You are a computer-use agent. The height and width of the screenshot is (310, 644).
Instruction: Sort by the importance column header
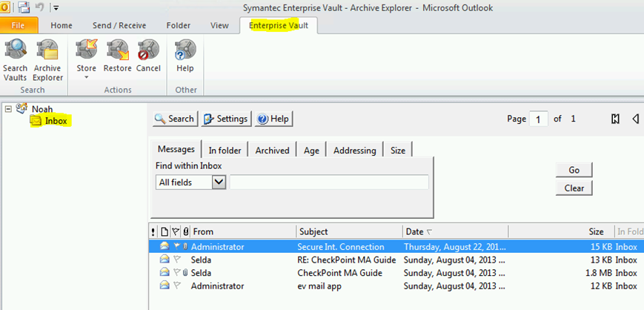(153, 232)
